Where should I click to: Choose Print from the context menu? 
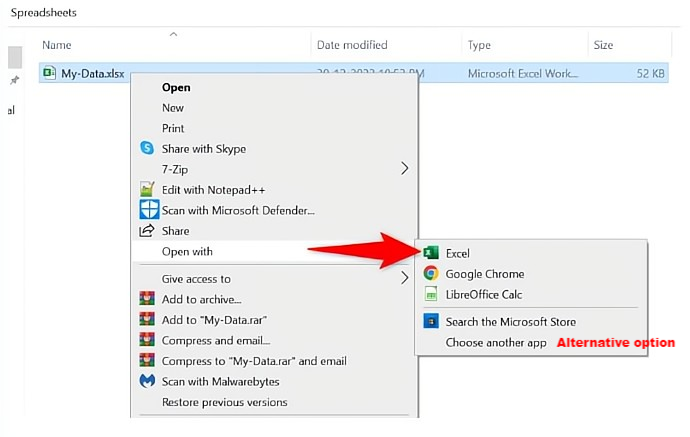tap(173, 128)
